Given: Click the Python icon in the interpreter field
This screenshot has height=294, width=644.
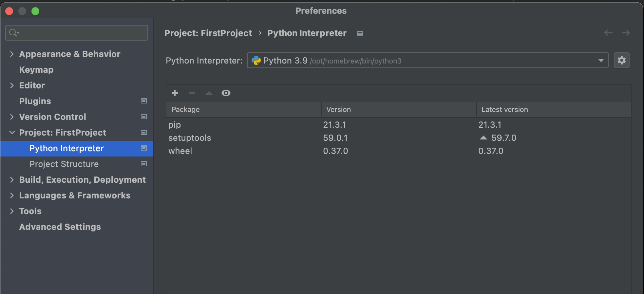Looking at the screenshot, I should pyautogui.click(x=256, y=61).
